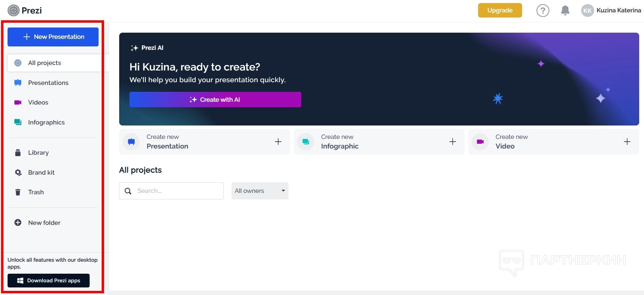Click the Videos camera sidebar icon

(18, 102)
